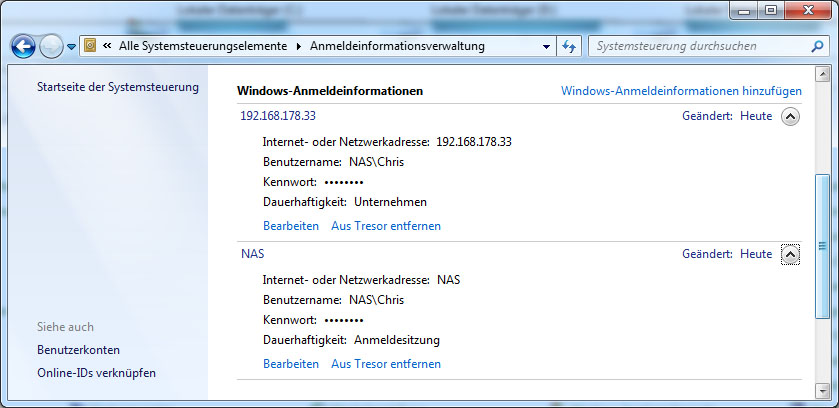Collapse the 192.168.178.33 credential details
The height and width of the screenshot is (408, 839).
790,116
